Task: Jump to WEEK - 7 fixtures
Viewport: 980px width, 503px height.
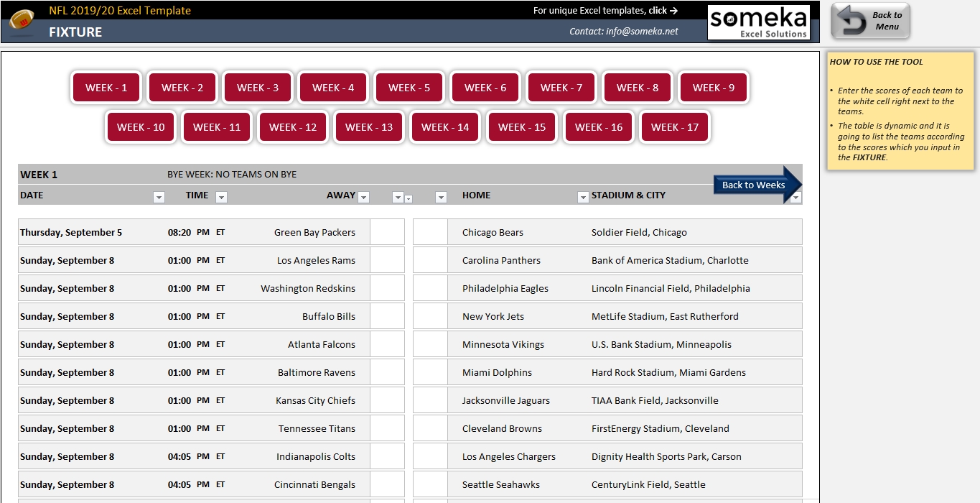Action: click(561, 88)
